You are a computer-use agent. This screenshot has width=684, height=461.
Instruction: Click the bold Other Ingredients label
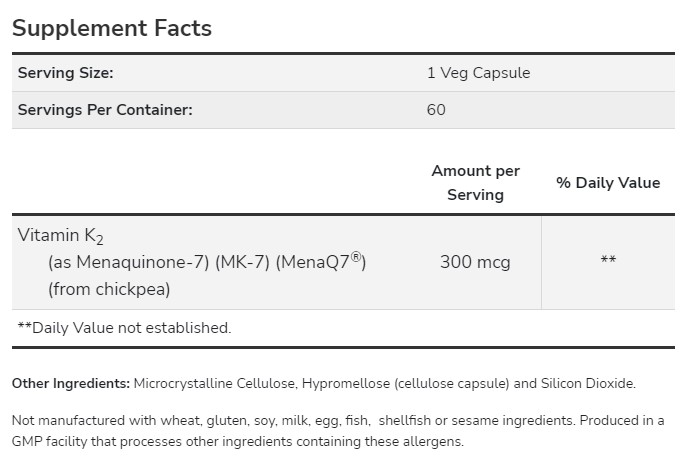click(71, 383)
